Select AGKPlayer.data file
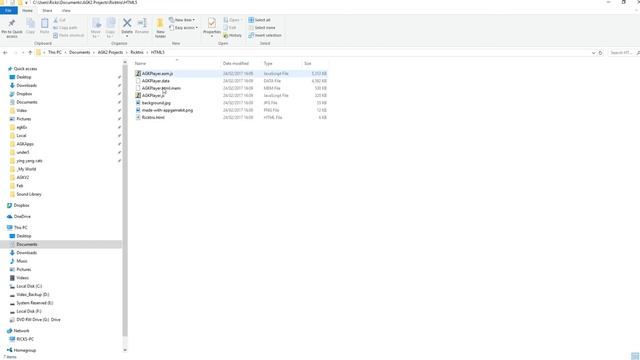The image size is (640, 360). click(231, 81)
